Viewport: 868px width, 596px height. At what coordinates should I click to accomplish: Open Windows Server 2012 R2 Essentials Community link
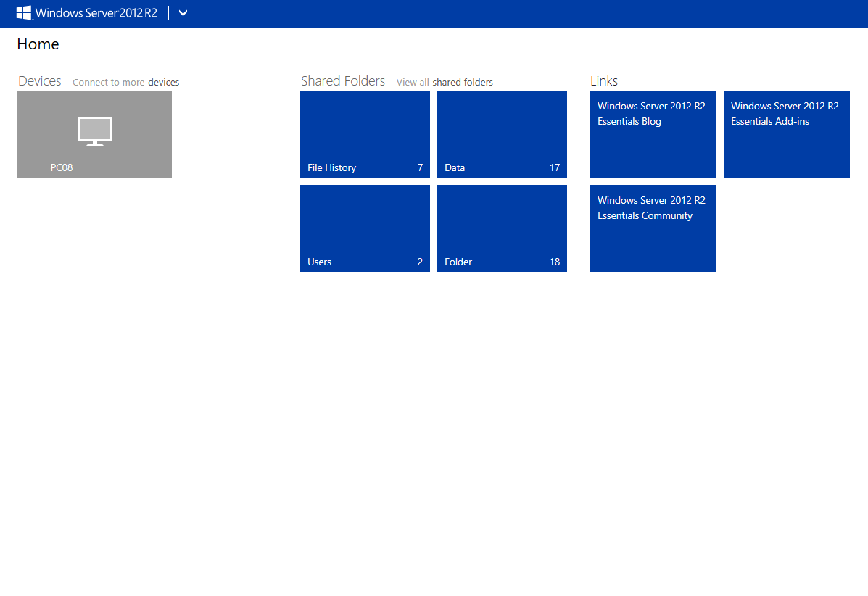click(653, 228)
